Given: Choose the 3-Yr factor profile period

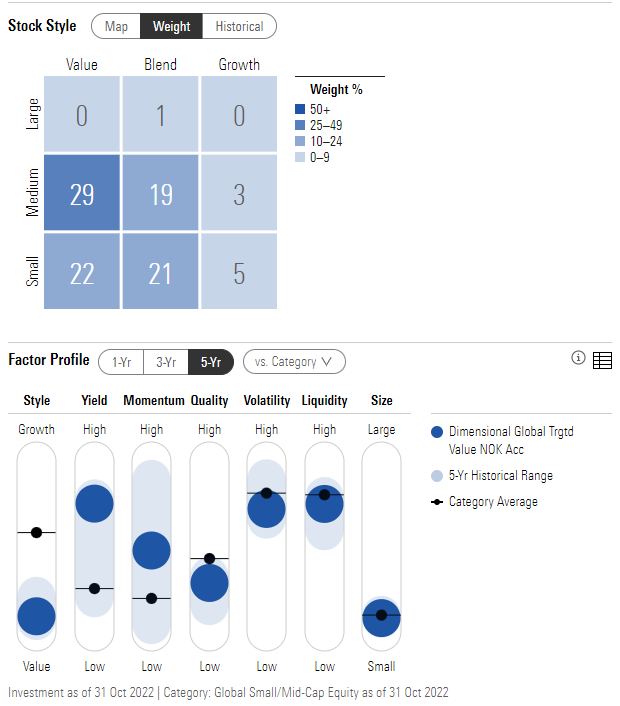Looking at the screenshot, I should tap(166, 362).
